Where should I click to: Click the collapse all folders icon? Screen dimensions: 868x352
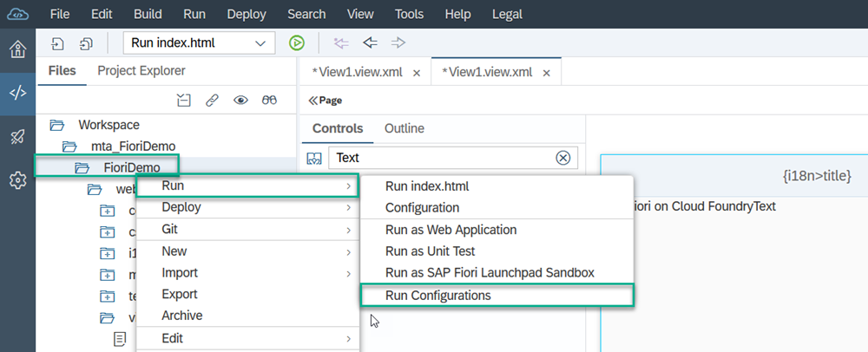click(183, 100)
